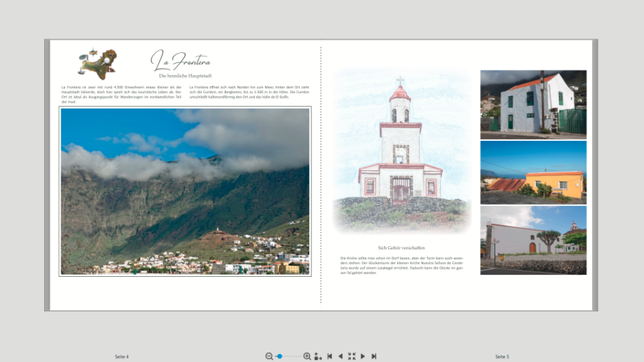Select the church with dragon tree photo
Screen dimensions: 644x362
tap(534, 240)
